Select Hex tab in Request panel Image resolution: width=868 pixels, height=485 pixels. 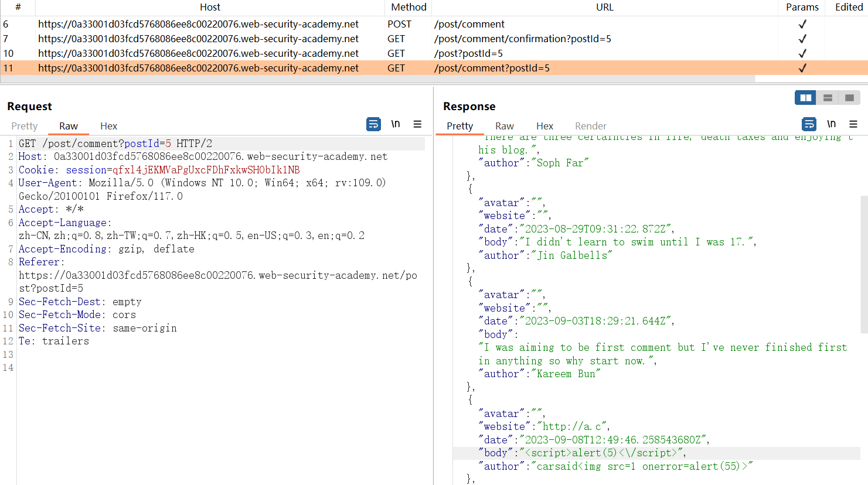pyautogui.click(x=108, y=126)
